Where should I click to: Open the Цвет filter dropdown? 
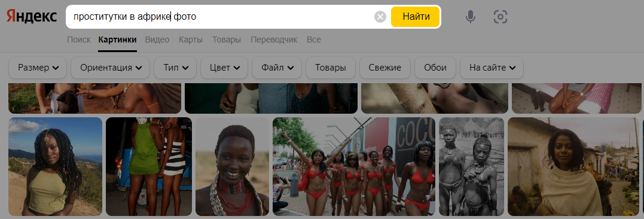coord(224,68)
